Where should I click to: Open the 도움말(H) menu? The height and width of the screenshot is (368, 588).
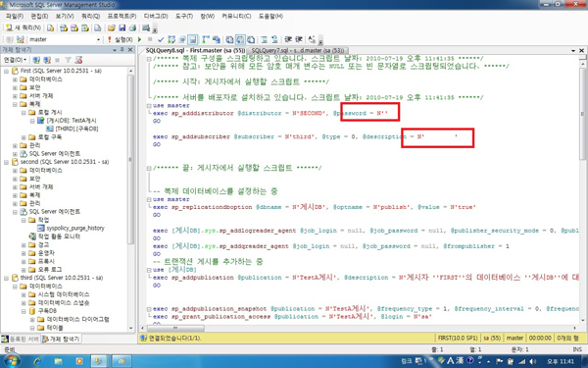(270, 16)
